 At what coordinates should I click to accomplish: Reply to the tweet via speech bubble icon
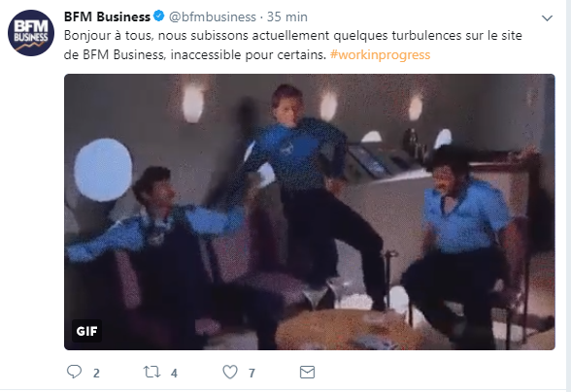point(74,372)
